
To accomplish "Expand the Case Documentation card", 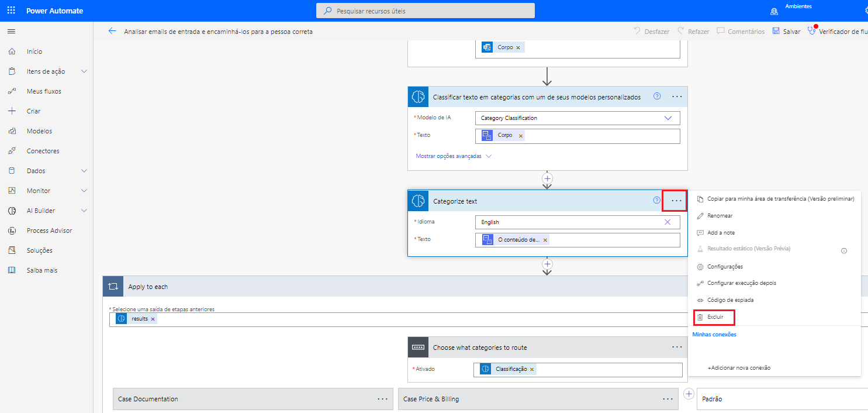I will tap(253, 399).
